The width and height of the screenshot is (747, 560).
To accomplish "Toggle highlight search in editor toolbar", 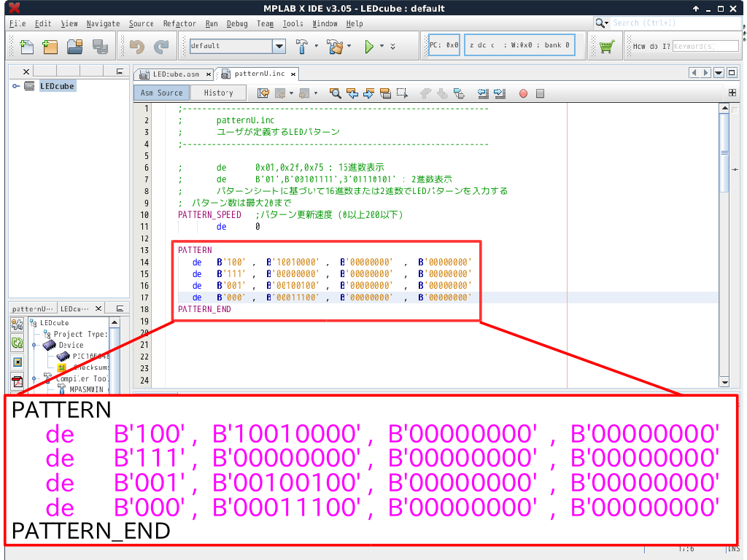I will point(385,93).
